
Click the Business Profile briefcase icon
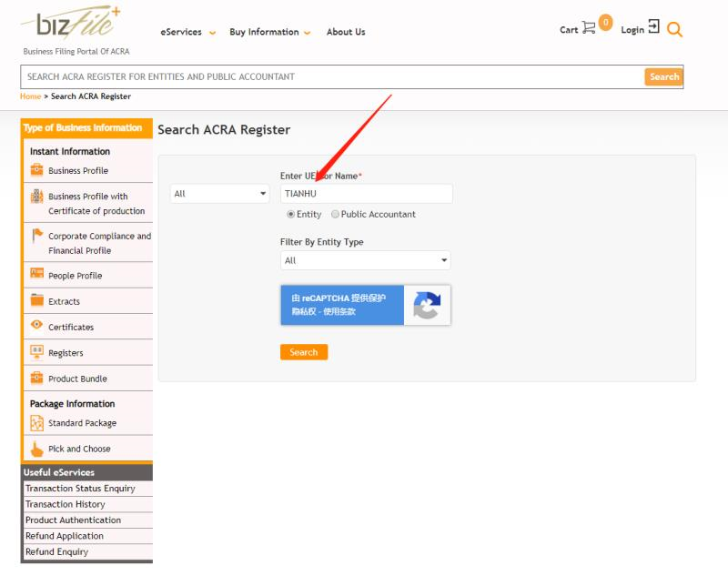click(36, 170)
